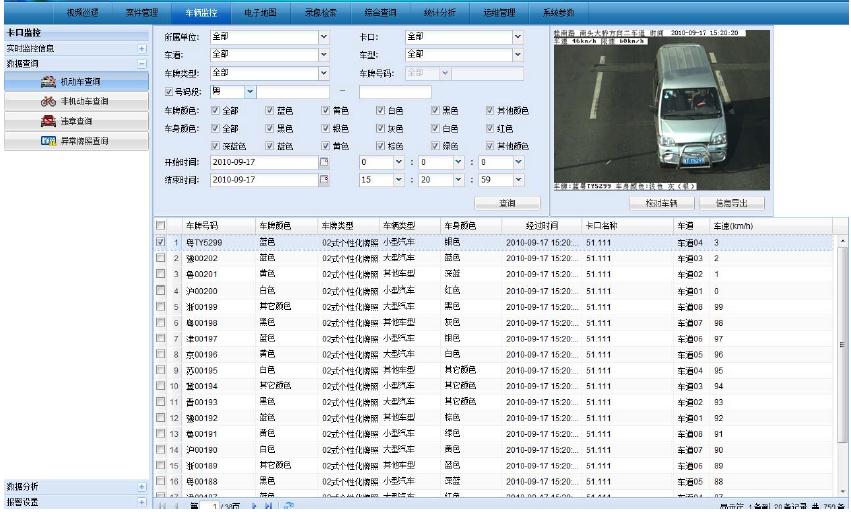
Task: Expand the 报警设置 panel
Action: [142, 502]
